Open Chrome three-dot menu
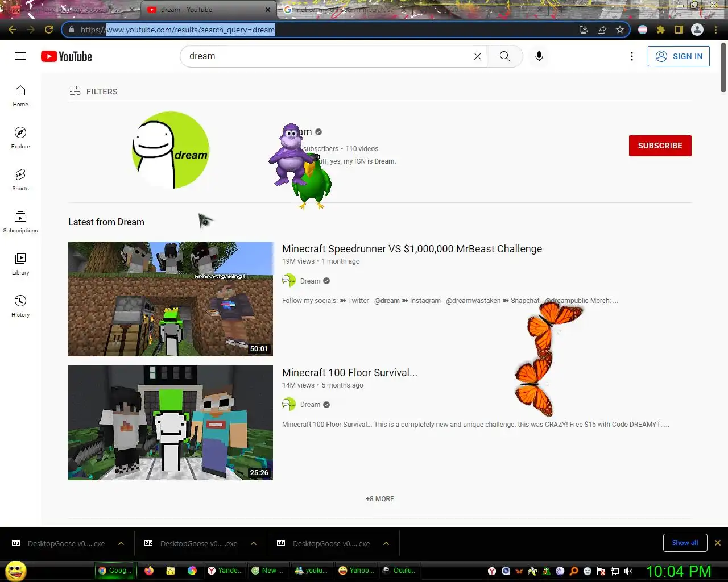Viewport: 728px width, 582px height. click(715, 30)
